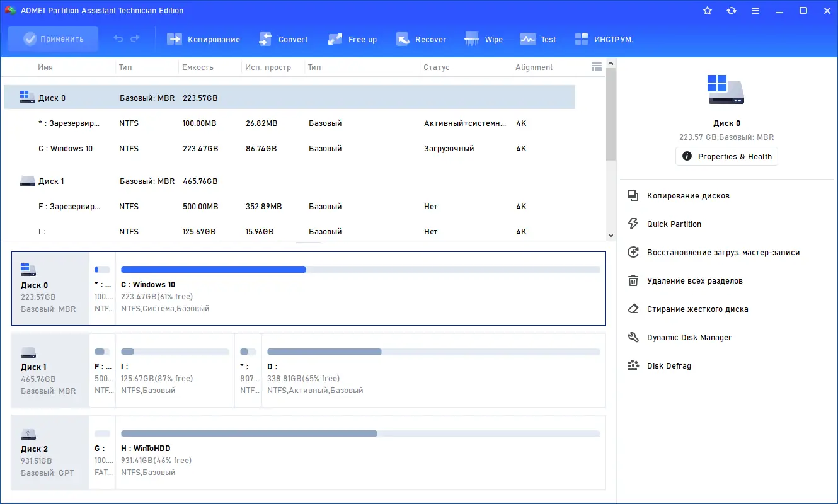Click the 223.47GB capacity cell

[200, 149]
